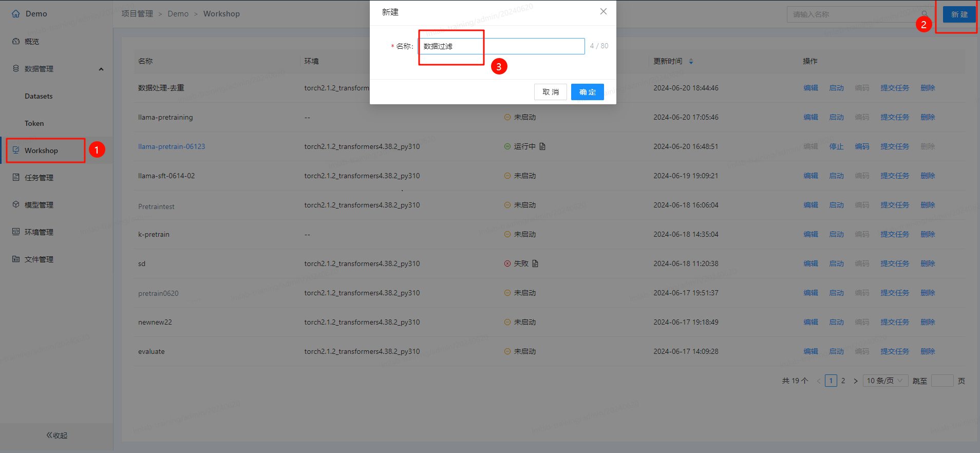This screenshot has width=980, height=453.
Task: Click 停止 for llama-pretrain-06123 row
Action: click(836, 146)
